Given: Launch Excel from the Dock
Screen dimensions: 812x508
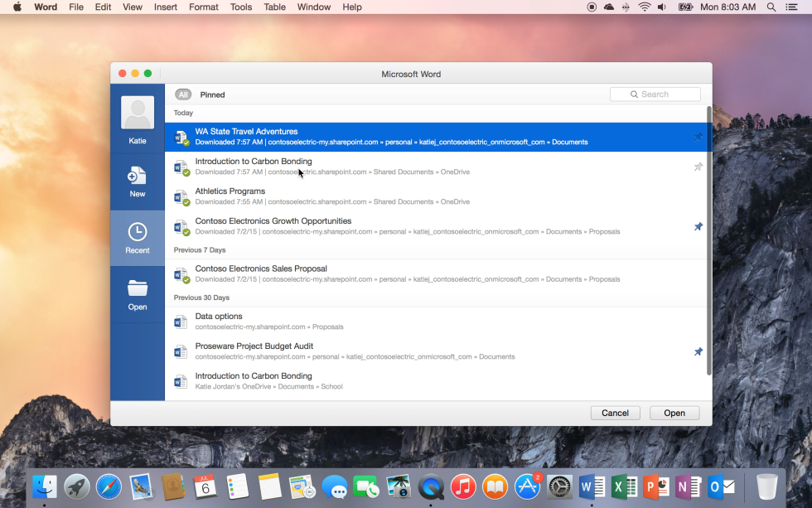Looking at the screenshot, I should [624, 486].
